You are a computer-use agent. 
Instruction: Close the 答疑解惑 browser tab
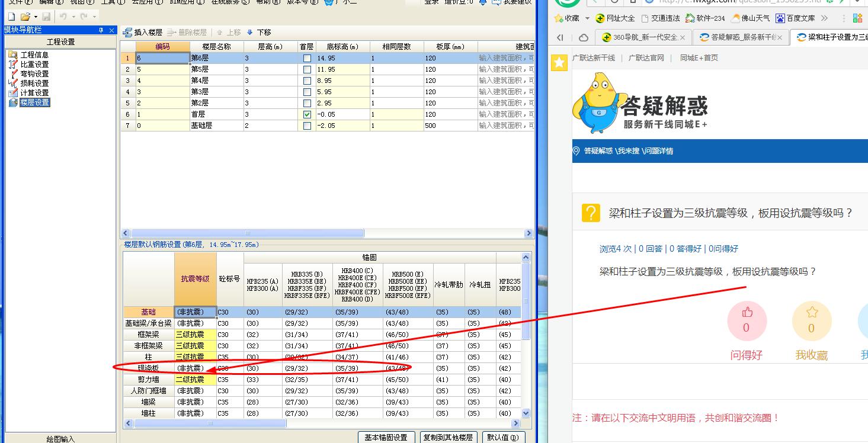[780, 37]
